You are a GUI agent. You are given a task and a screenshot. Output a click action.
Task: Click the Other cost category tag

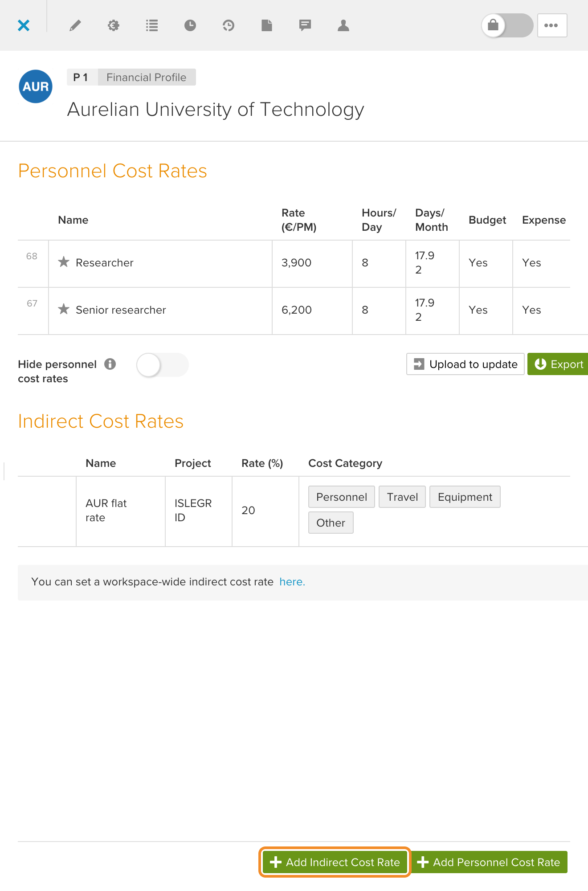click(331, 523)
